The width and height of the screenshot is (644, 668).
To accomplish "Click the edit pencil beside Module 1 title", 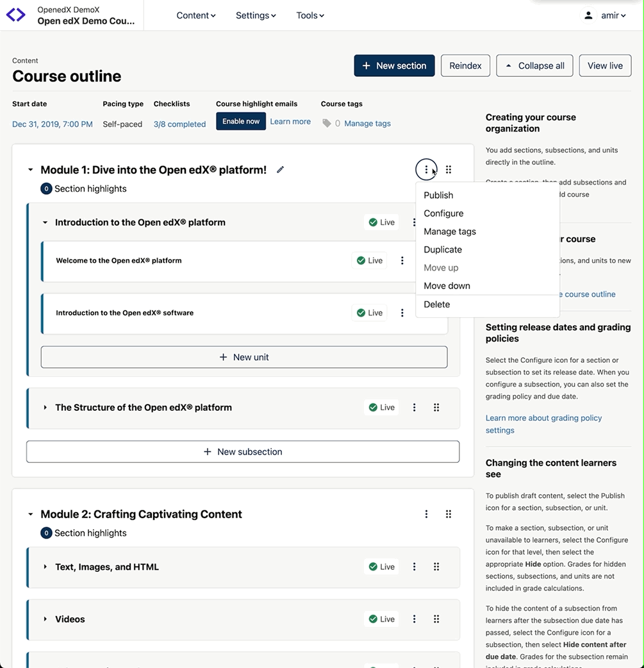I will click(280, 170).
